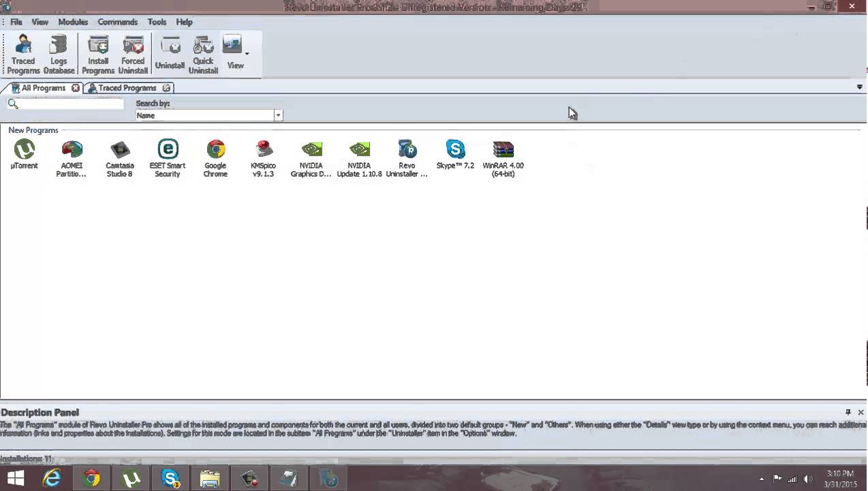This screenshot has height=491, width=868.
Task: Pin the Description Panel
Action: coord(848,412)
